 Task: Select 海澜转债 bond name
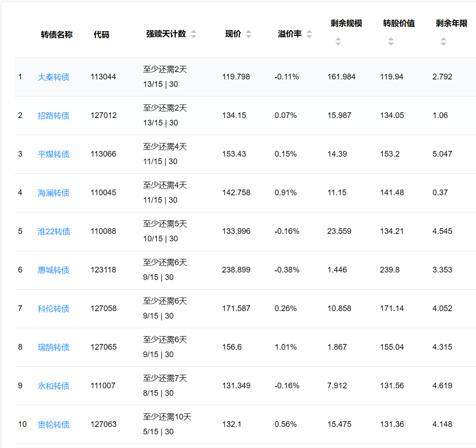coord(54,193)
